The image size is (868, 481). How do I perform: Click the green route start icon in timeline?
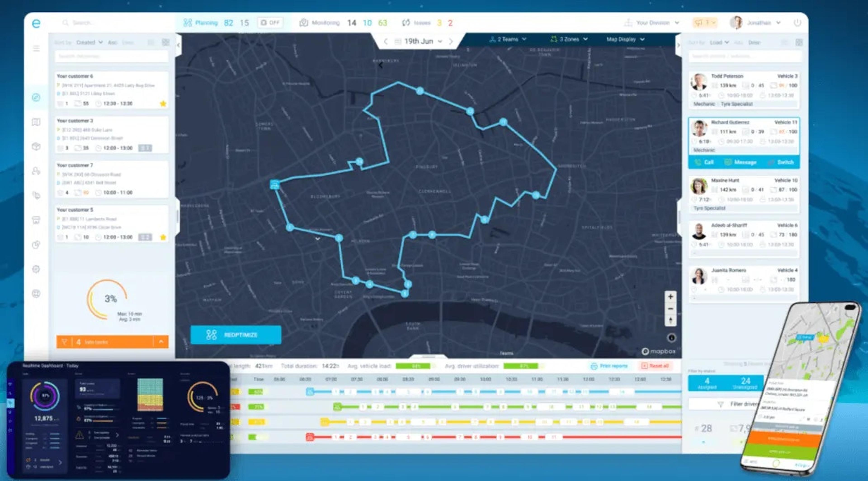(337, 407)
